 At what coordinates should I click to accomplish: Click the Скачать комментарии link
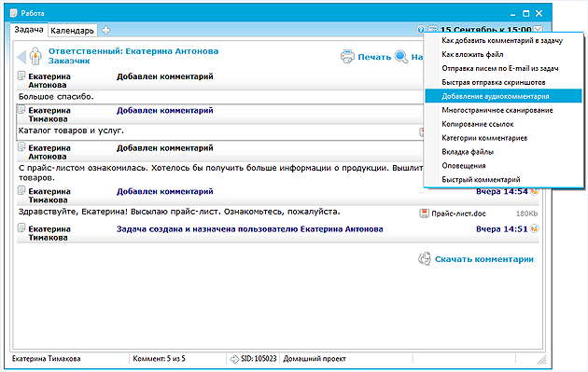pyautogui.click(x=484, y=259)
